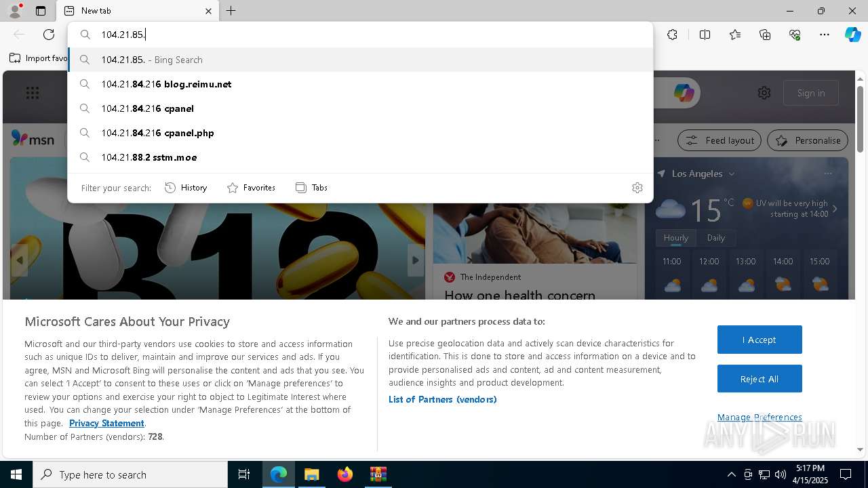Open Browser essentials heart icon
Image resolution: width=868 pixels, height=488 pixels.
click(x=795, y=35)
